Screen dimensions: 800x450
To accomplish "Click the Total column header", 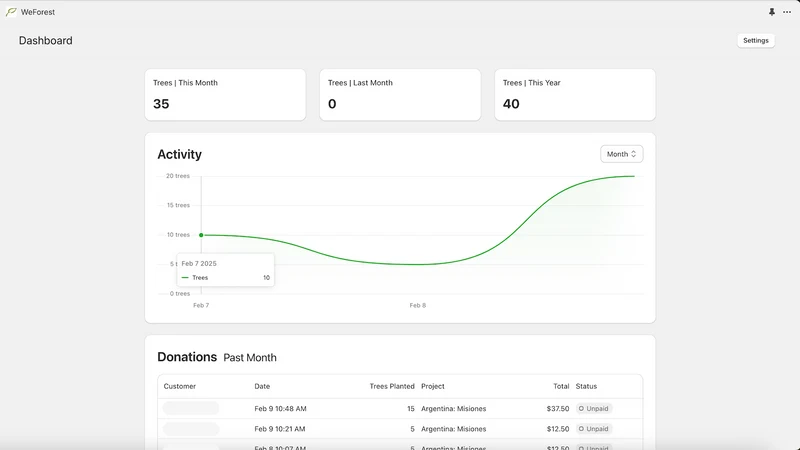I will 561,386.
